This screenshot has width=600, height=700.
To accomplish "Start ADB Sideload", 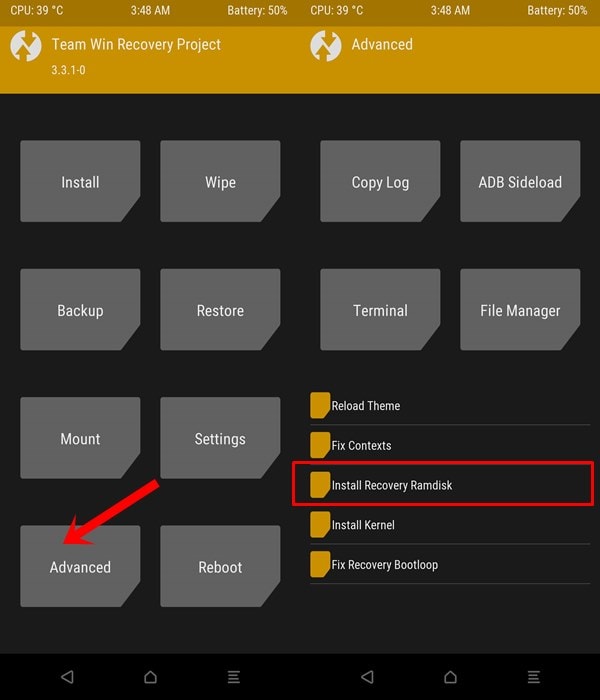I will point(520,181).
